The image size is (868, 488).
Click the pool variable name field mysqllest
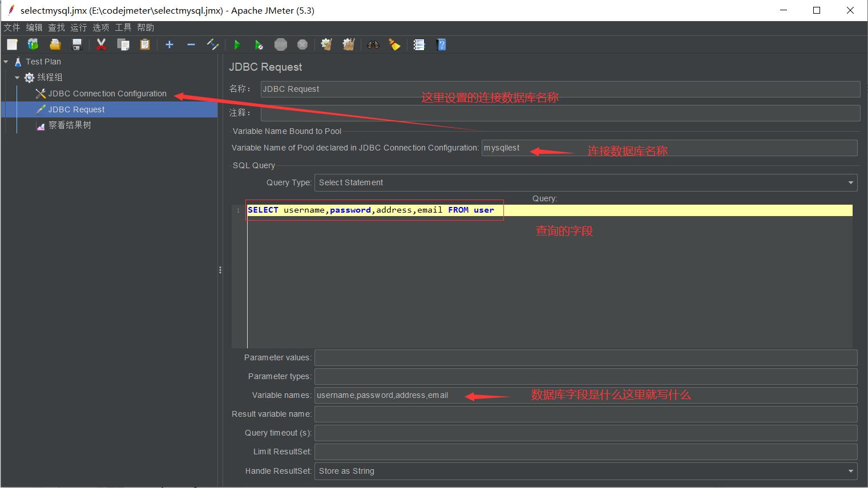[x=669, y=148]
